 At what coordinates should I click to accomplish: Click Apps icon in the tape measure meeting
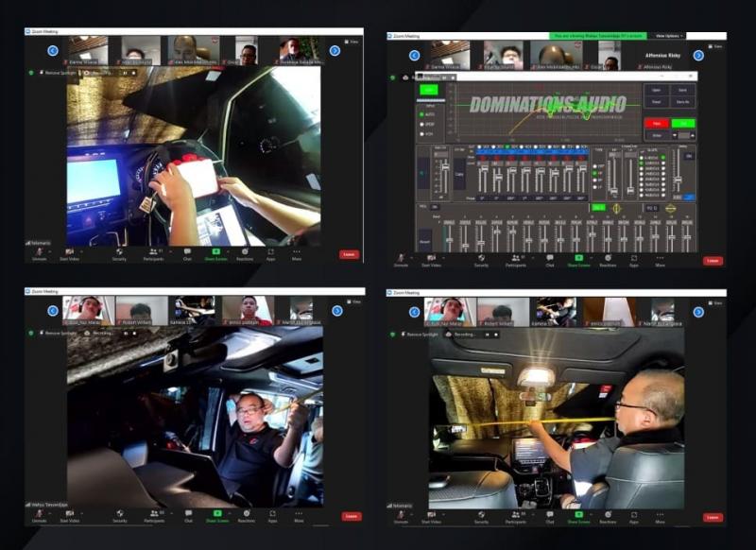coord(633,514)
